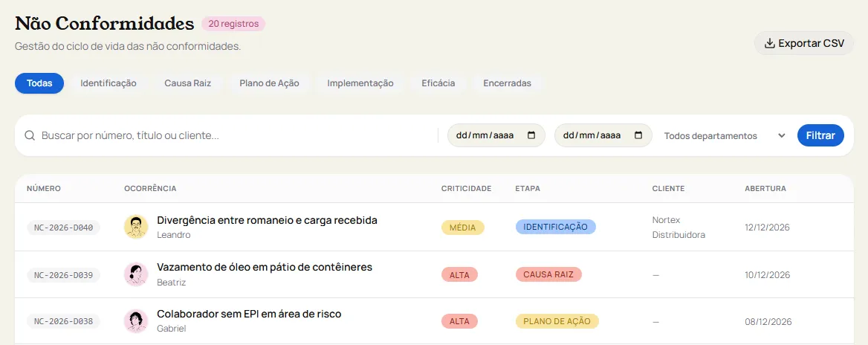Click the second dd/mm/aaaa date input
This screenshot has height=345, width=868.
(603, 135)
